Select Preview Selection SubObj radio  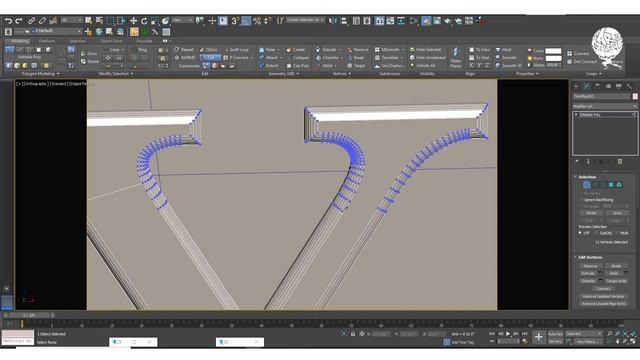pyautogui.click(x=596, y=233)
